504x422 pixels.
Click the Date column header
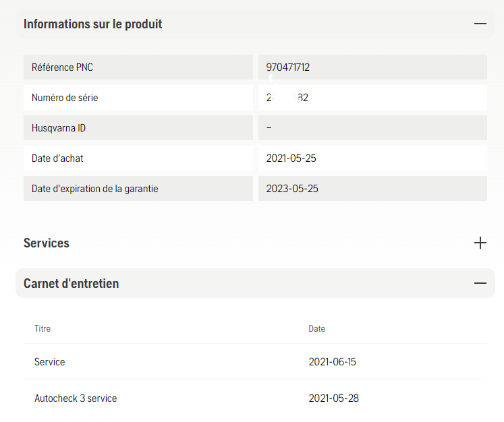tap(316, 328)
